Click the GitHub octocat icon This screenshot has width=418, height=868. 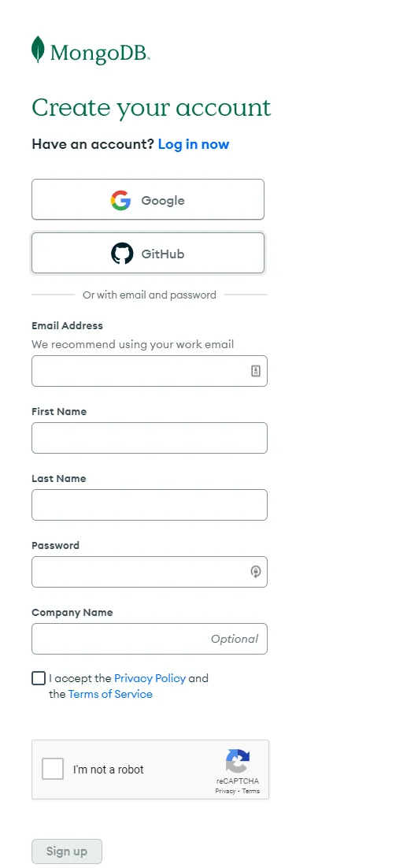122,254
